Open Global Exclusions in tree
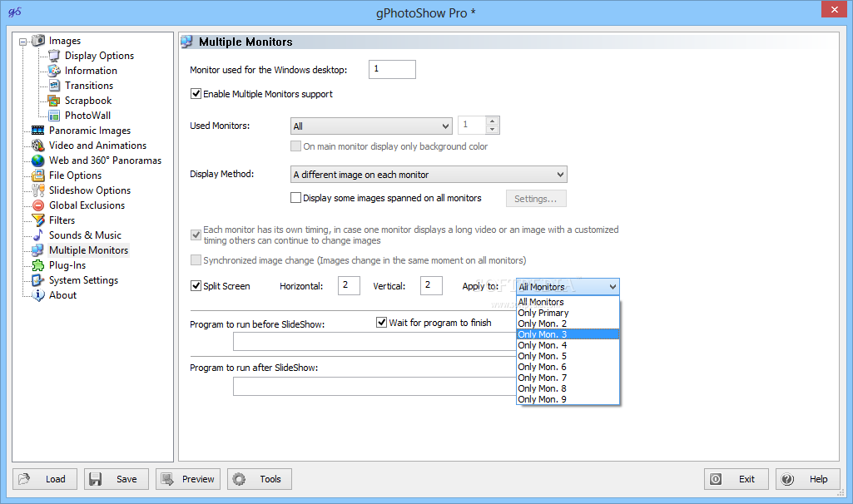This screenshot has height=504, width=853. point(87,205)
